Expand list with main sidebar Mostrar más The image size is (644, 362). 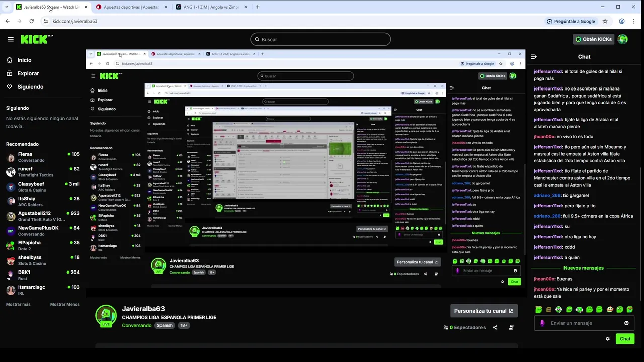click(18, 304)
